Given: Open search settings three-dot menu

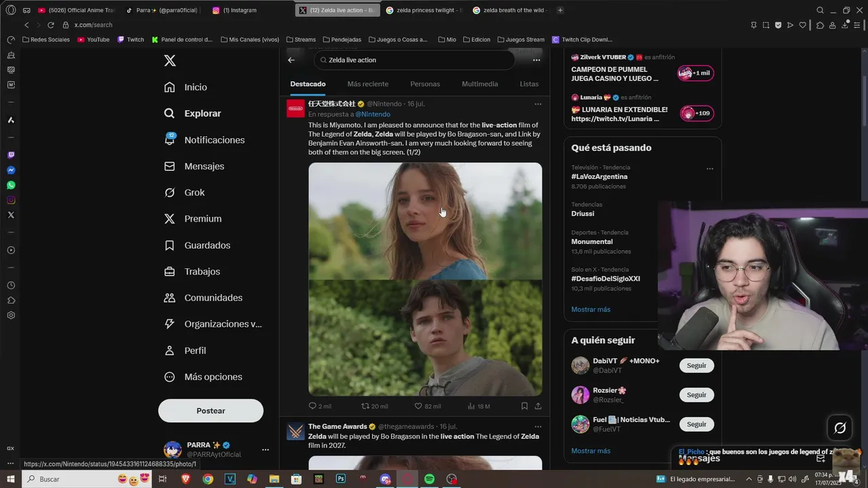Looking at the screenshot, I should tap(536, 60).
